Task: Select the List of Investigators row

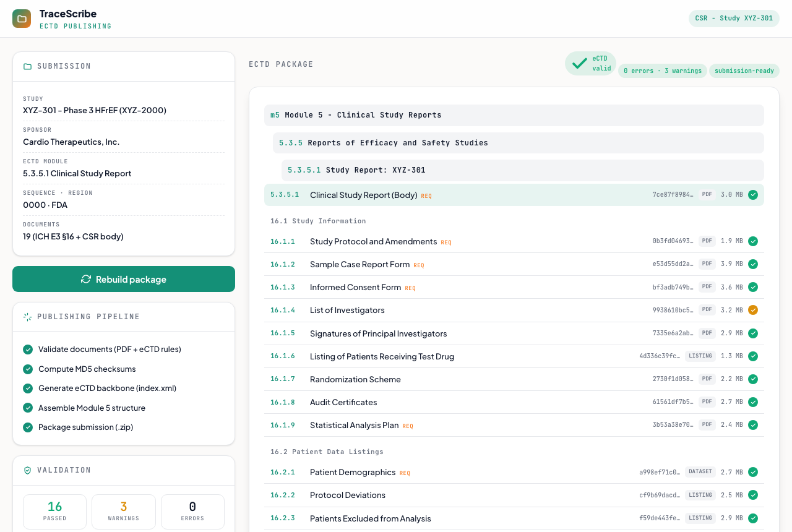Action: (514, 310)
